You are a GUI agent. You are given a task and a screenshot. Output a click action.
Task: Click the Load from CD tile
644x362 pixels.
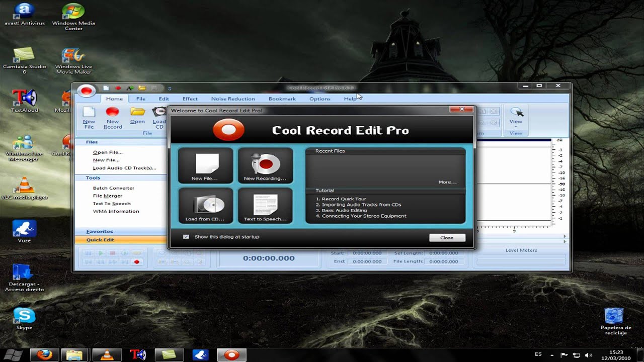pos(205,206)
